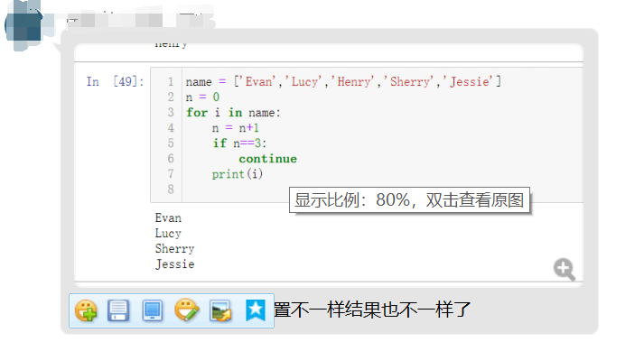Image resolution: width=644 pixels, height=342 pixels.
Task: Click the 'print(i)' statement
Action: click(x=238, y=174)
